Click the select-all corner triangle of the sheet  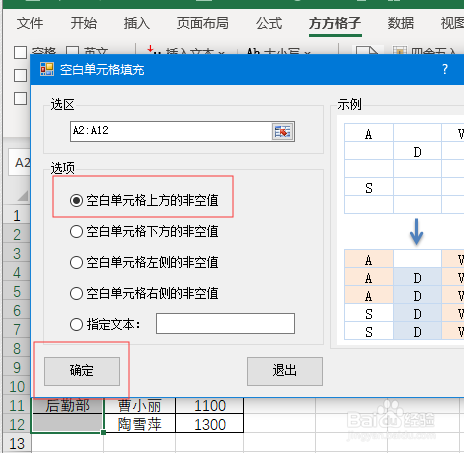[23, 196]
